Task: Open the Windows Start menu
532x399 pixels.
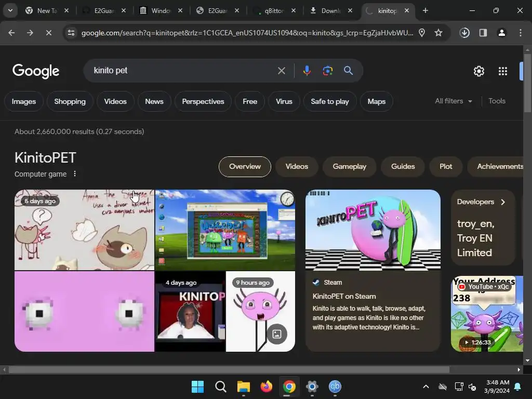Action: pyautogui.click(x=197, y=387)
